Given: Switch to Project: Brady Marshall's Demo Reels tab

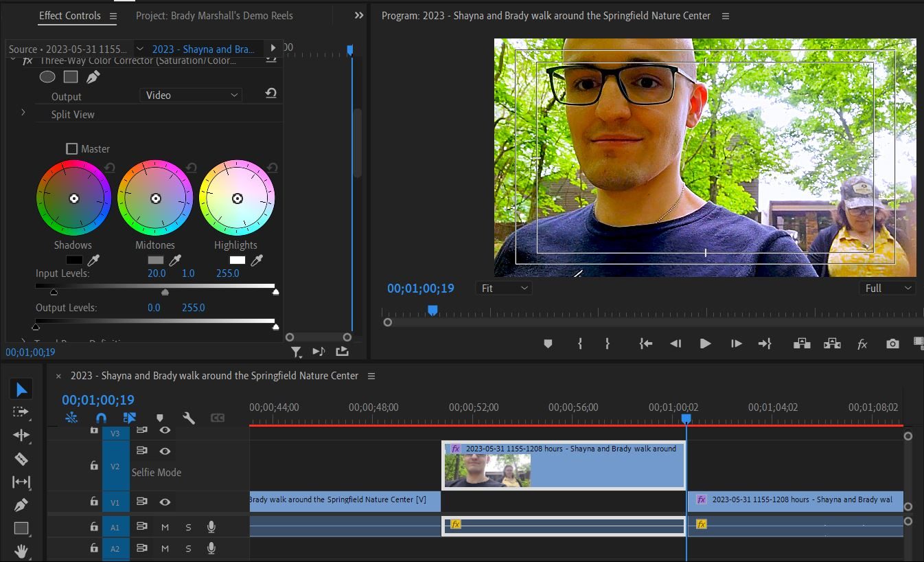Looking at the screenshot, I should coord(214,15).
